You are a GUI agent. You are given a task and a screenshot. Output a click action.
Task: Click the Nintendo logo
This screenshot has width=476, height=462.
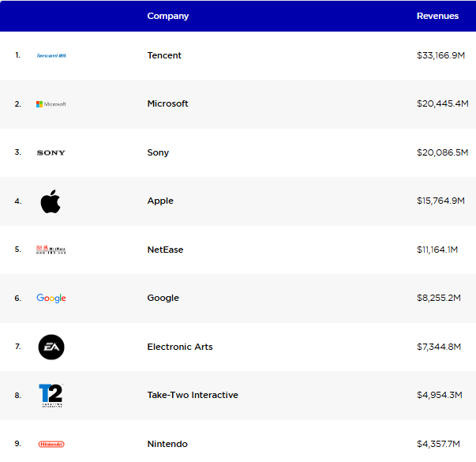[51, 444]
